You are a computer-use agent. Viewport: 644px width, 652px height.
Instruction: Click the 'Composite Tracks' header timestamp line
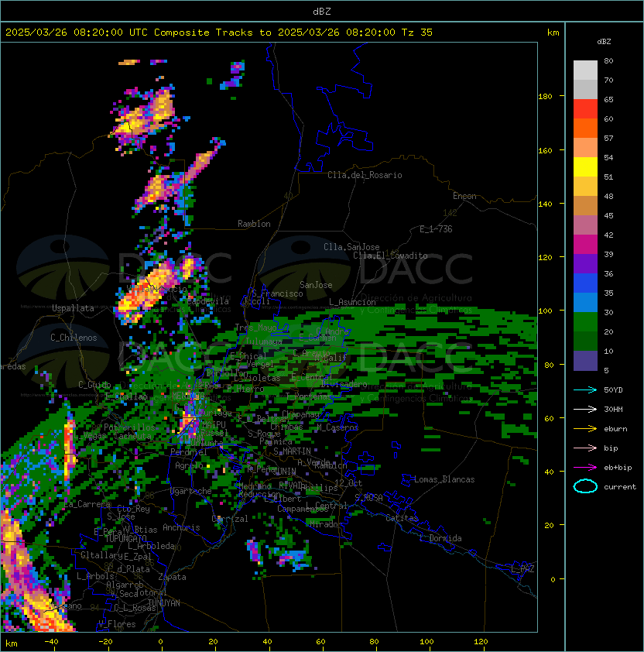pyautogui.click(x=219, y=33)
